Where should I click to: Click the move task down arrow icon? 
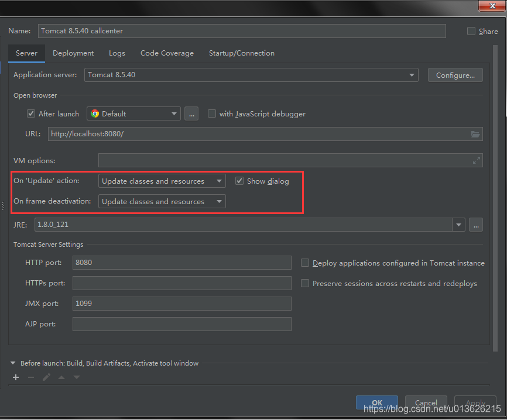[x=77, y=377]
